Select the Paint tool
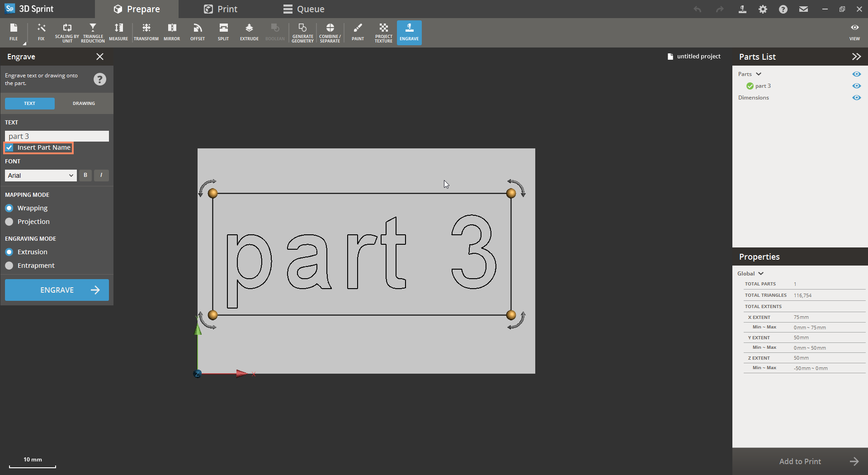868x475 pixels. [x=358, y=33]
